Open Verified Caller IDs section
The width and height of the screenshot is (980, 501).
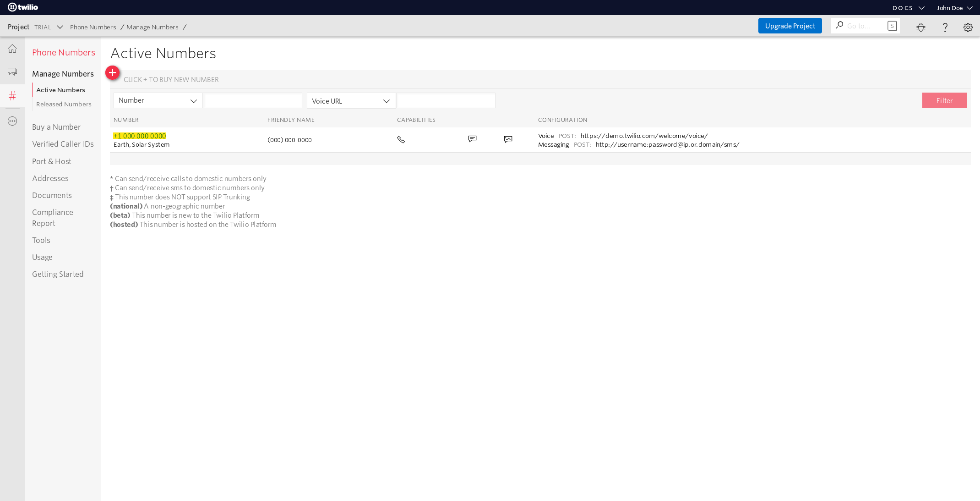[x=63, y=144]
